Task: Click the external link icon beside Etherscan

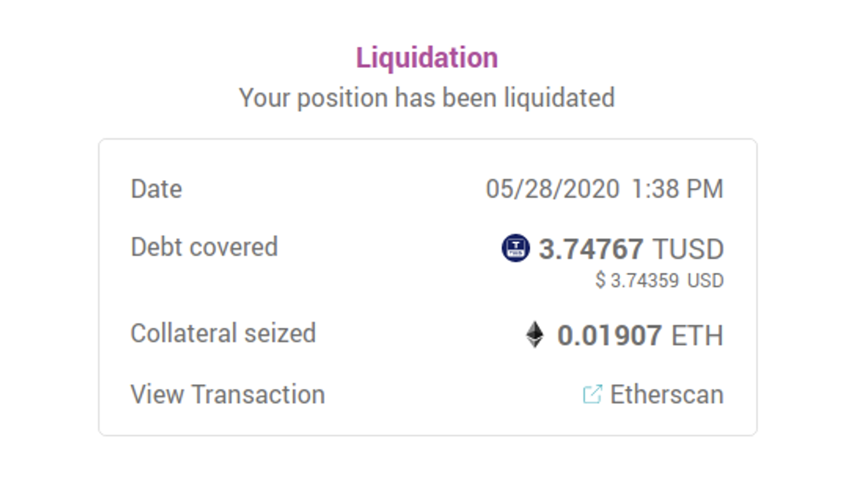Action: pyautogui.click(x=592, y=394)
